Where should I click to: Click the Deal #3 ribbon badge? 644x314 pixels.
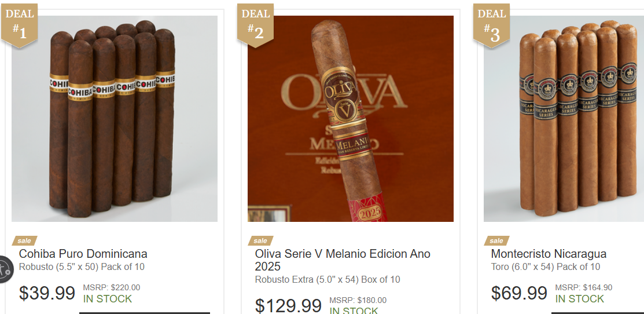(x=492, y=25)
